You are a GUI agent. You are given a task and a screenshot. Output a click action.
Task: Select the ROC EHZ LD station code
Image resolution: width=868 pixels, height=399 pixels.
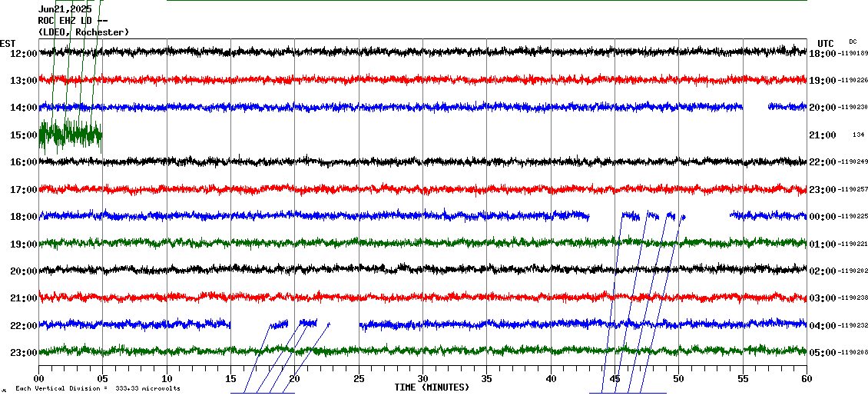point(72,21)
